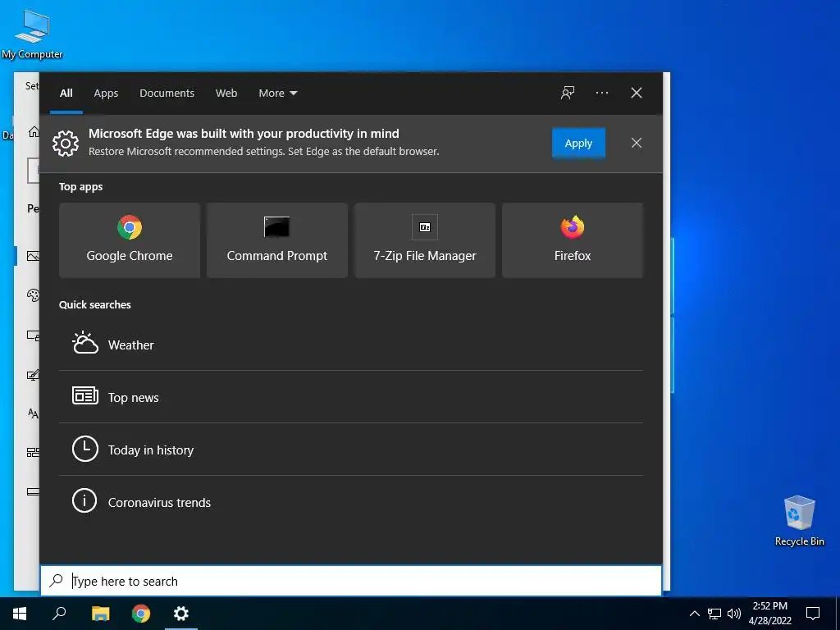Click the search feedback person icon
Viewport: 840px width, 630px height.
(x=568, y=93)
